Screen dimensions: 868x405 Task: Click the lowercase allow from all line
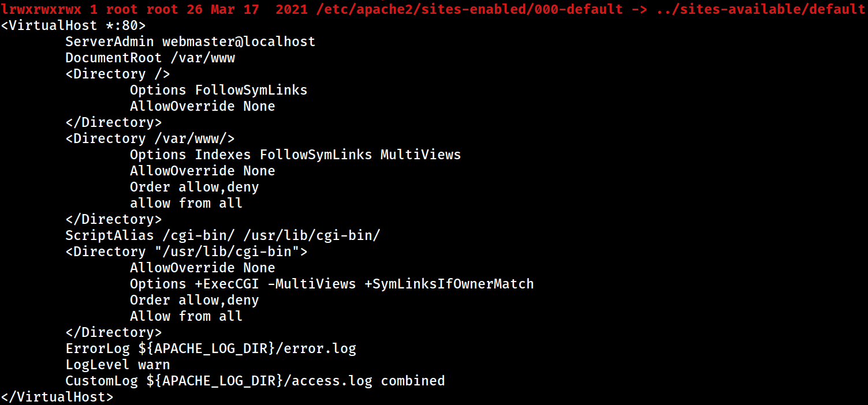point(187,203)
